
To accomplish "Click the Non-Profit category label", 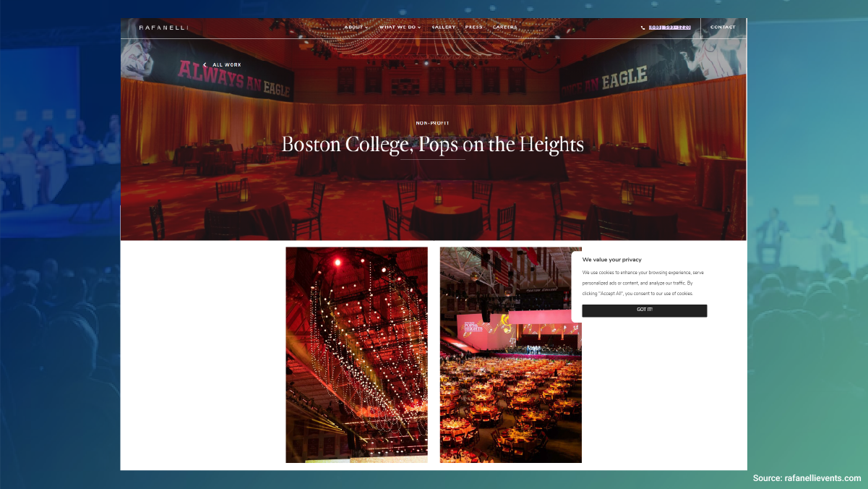I will tap(433, 123).
